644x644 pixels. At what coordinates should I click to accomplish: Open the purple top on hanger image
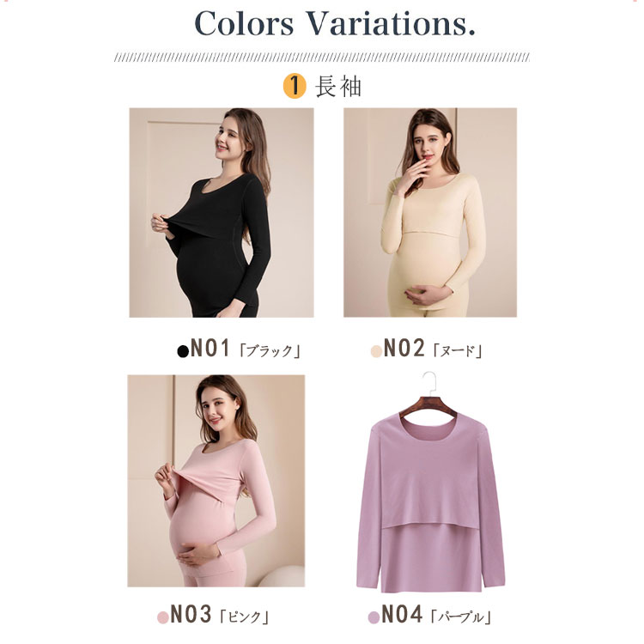click(430, 483)
